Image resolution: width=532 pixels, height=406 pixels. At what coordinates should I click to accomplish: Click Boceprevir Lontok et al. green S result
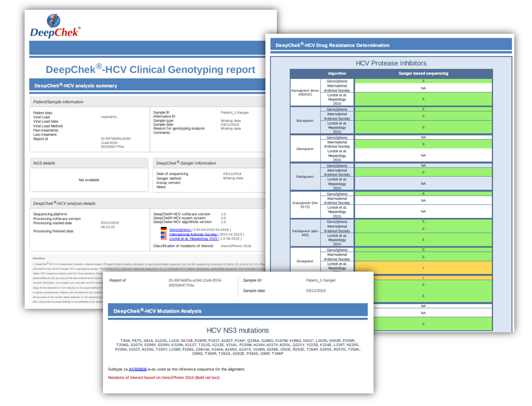[423, 127]
